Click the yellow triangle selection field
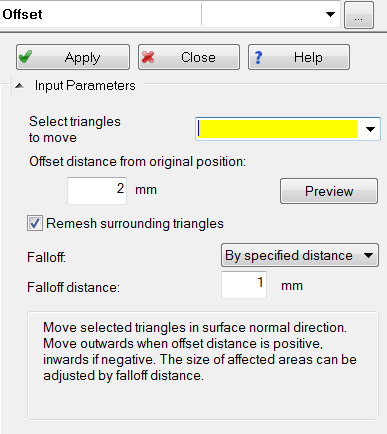 pos(277,129)
